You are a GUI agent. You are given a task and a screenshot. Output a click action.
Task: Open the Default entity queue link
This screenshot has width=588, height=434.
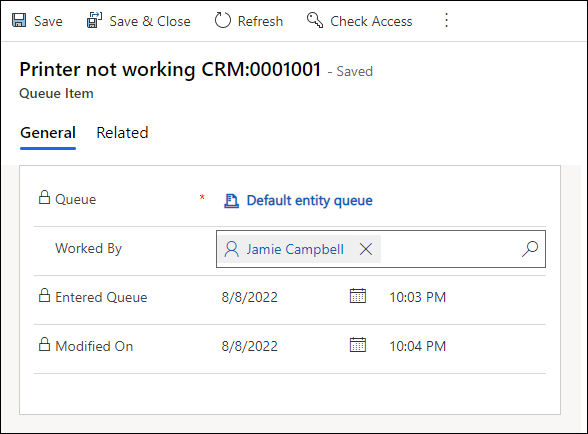coord(309,201)
